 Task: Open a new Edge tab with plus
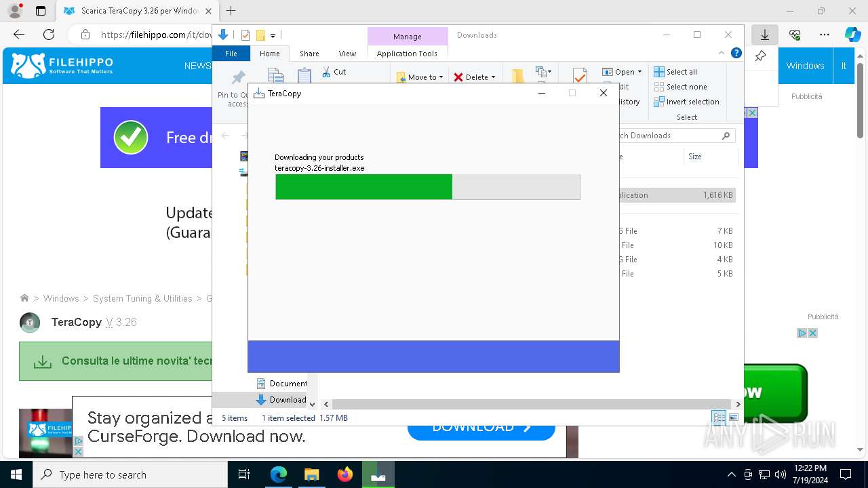coord(231,11)
